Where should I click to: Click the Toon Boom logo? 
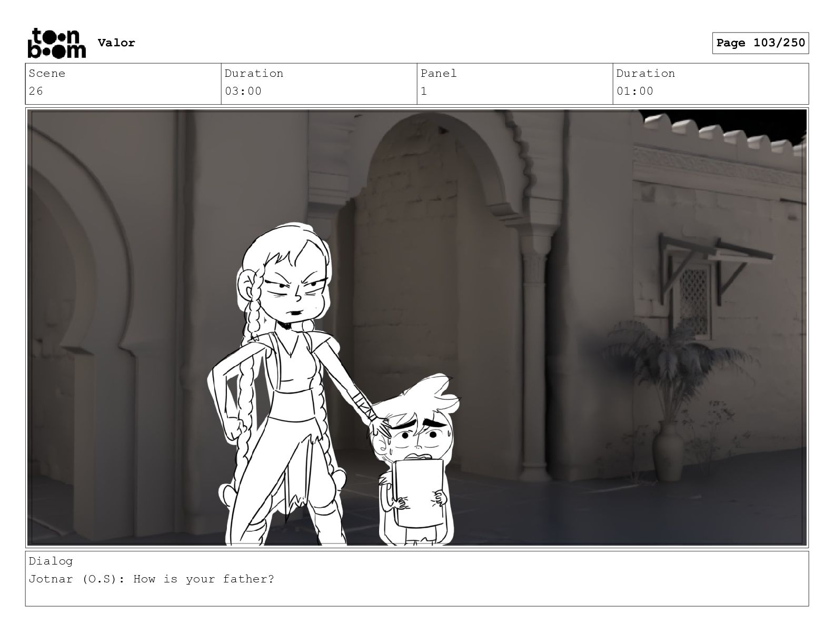(56, 43)
